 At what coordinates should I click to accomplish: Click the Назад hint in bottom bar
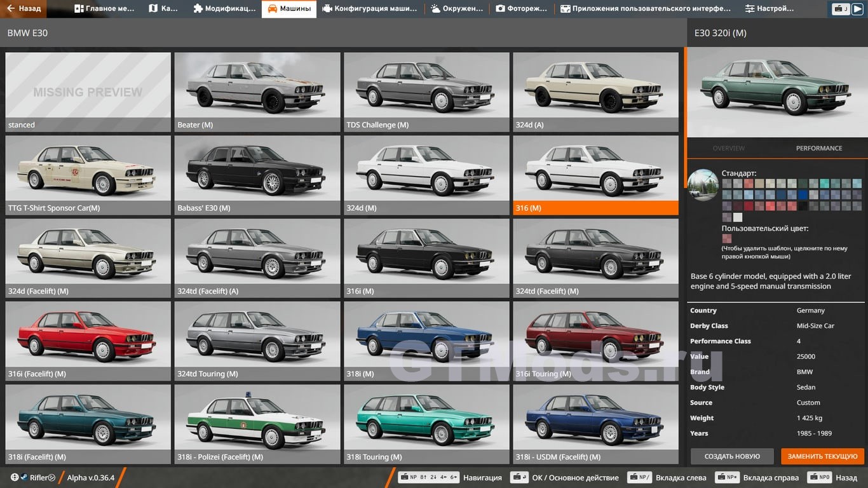coord(832,477)
